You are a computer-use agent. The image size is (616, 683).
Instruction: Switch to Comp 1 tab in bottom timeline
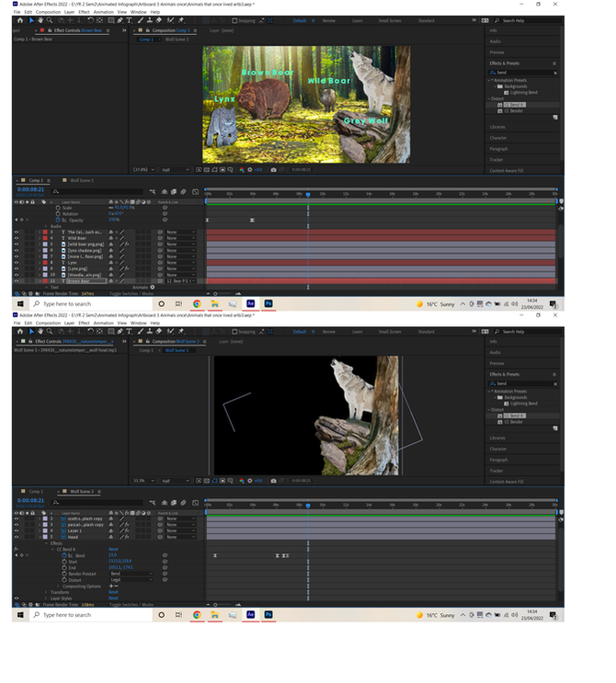36,492
